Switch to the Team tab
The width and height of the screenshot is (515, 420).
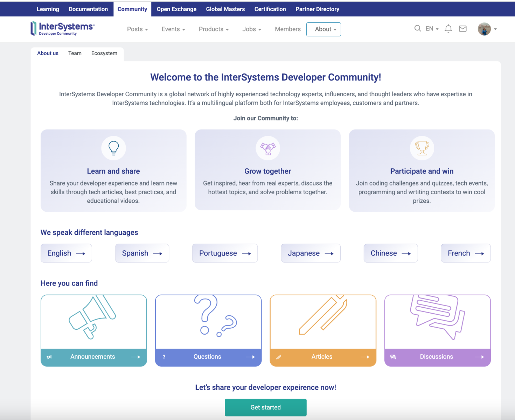point(75,53)
